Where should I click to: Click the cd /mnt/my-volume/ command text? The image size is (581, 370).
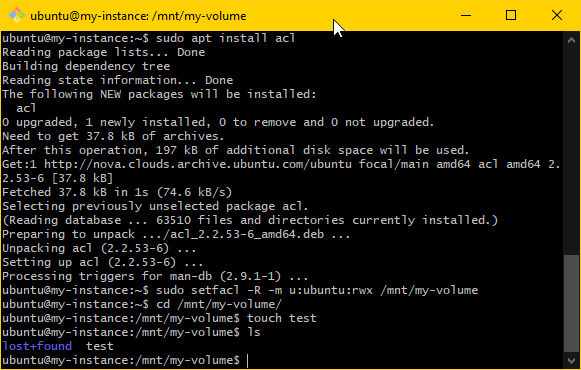[219, 304]
